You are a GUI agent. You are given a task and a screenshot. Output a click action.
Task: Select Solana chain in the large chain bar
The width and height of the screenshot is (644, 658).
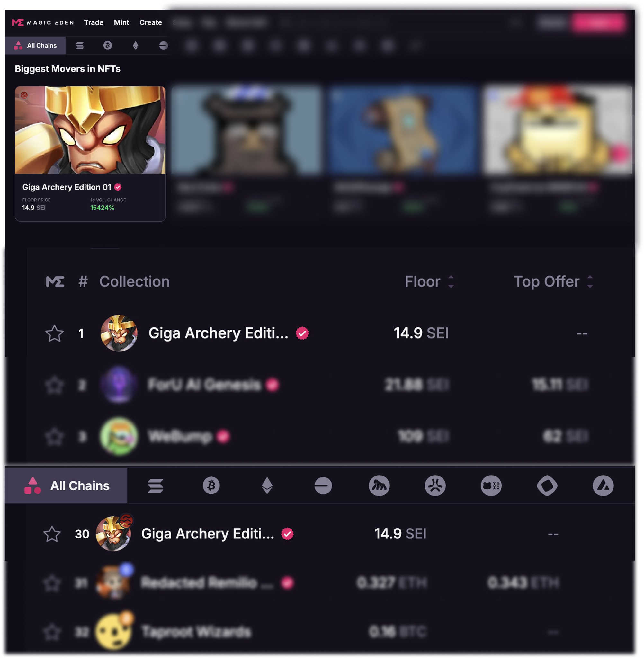coord(156,486)
